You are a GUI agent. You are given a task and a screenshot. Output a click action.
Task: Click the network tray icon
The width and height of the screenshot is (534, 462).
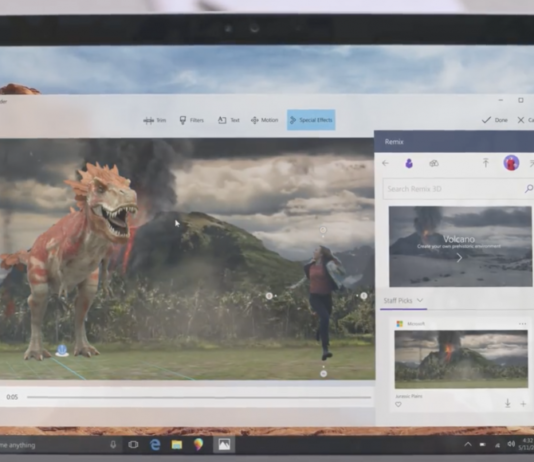click(x=497, y=445)
